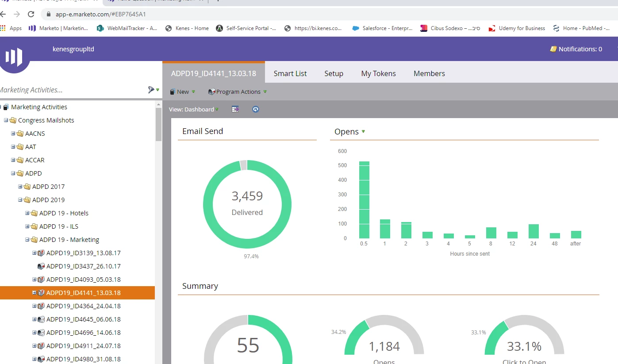618x364 pixels.
Task: Click the Marketo logo icon
Action: 14,57
